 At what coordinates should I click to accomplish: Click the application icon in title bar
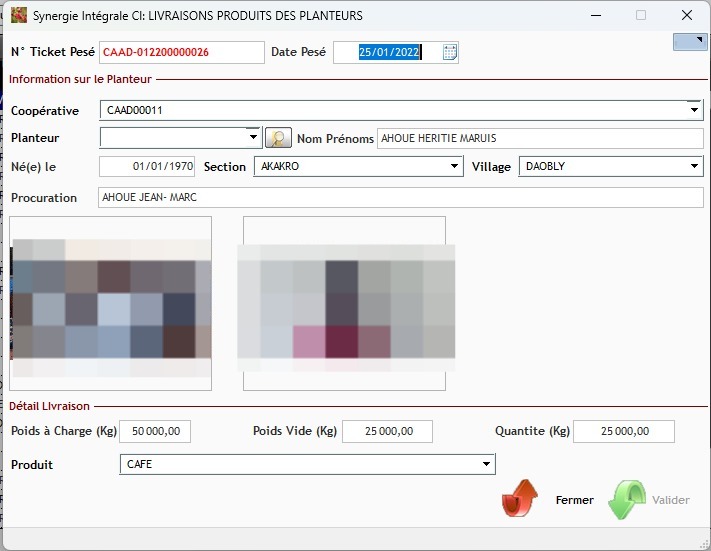coord(17,16)
